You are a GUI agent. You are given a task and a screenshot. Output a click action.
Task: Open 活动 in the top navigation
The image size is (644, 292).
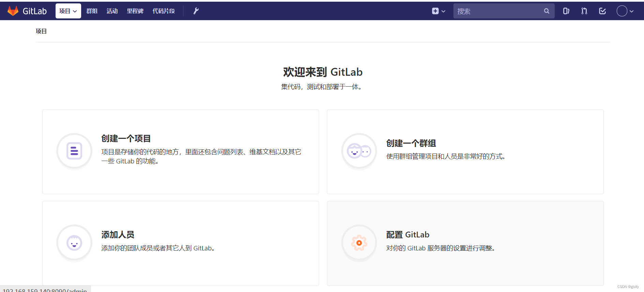click(112, 11)
